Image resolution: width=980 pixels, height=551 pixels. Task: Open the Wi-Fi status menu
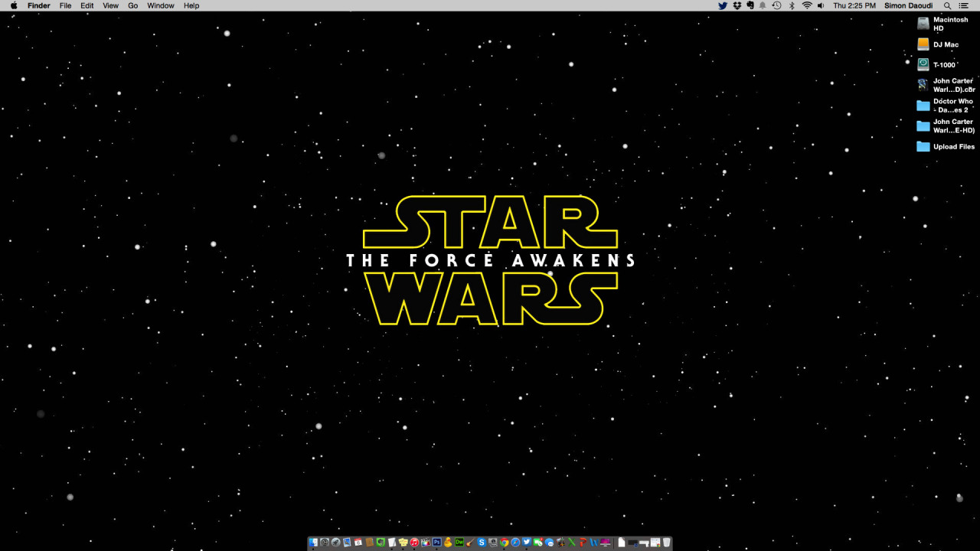807,5
